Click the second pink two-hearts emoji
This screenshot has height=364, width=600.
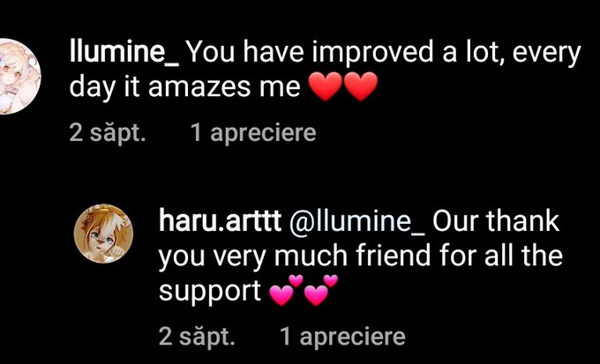coord(321,290)
